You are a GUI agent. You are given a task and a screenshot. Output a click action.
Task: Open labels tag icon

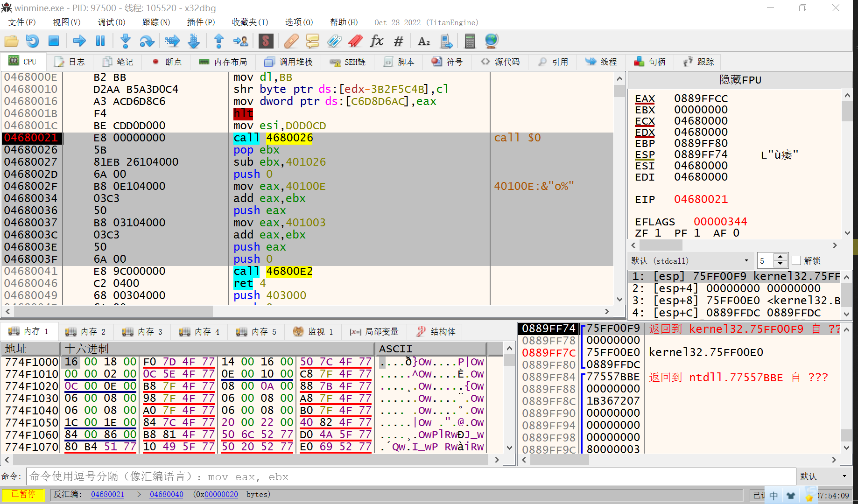click(334, 41)
